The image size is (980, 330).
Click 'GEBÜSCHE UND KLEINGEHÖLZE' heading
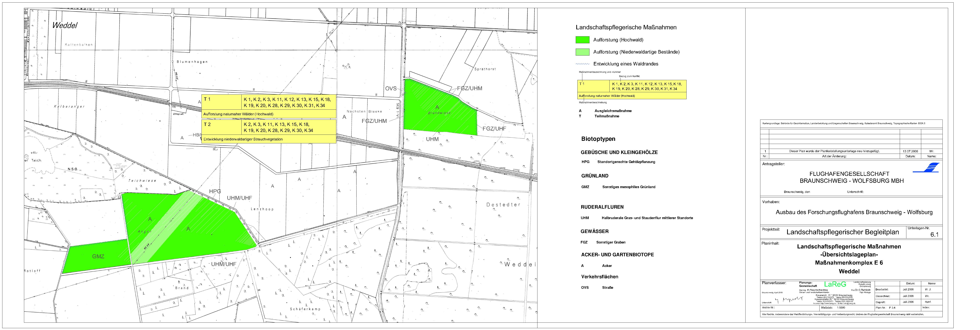click(x=619, y=152)
